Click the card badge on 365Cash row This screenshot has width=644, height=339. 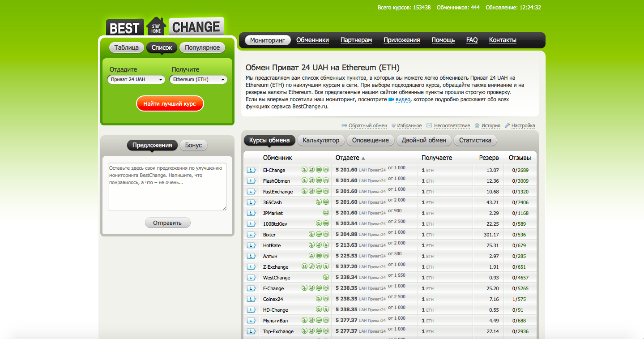point(326,202)
